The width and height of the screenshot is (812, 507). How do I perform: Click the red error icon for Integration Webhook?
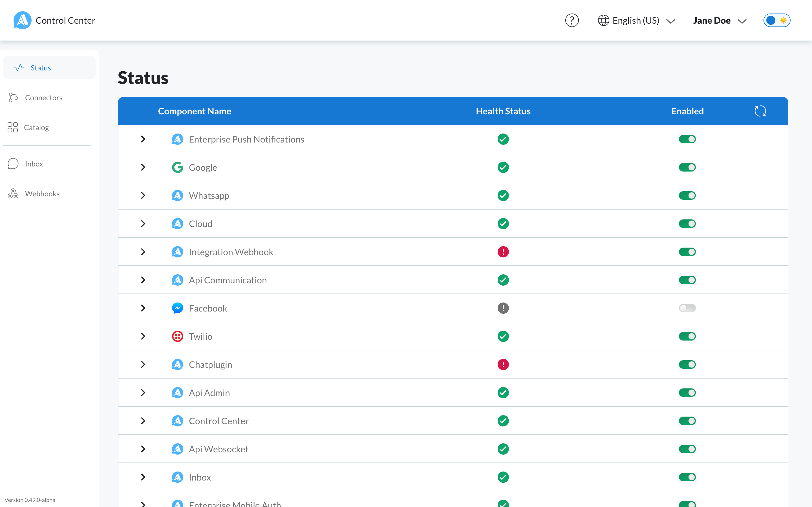(x=503, y=252)
